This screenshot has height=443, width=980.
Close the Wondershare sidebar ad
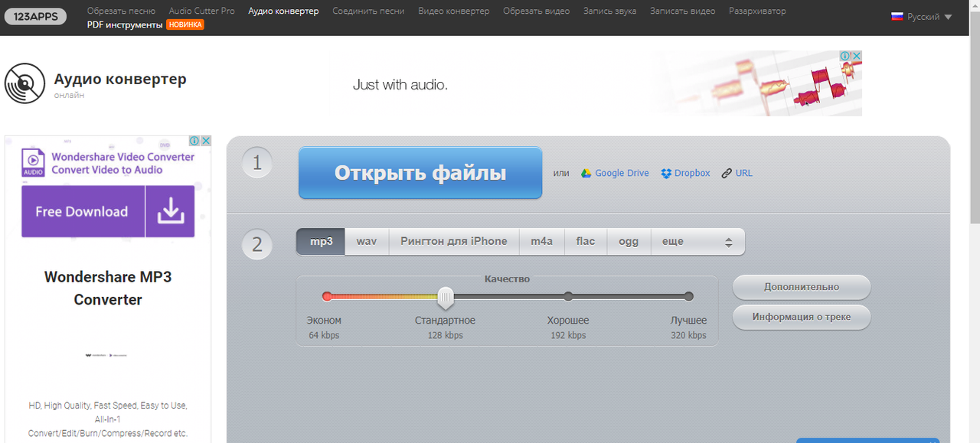pyautogui.click(x=206, y=141)
